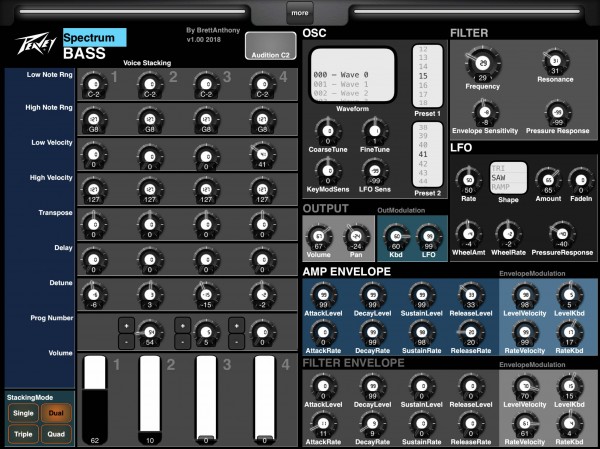Click the Filter Envelope LevelKbd knob
This screenshot has height=449, width=600.
click(x=569, y=387)
